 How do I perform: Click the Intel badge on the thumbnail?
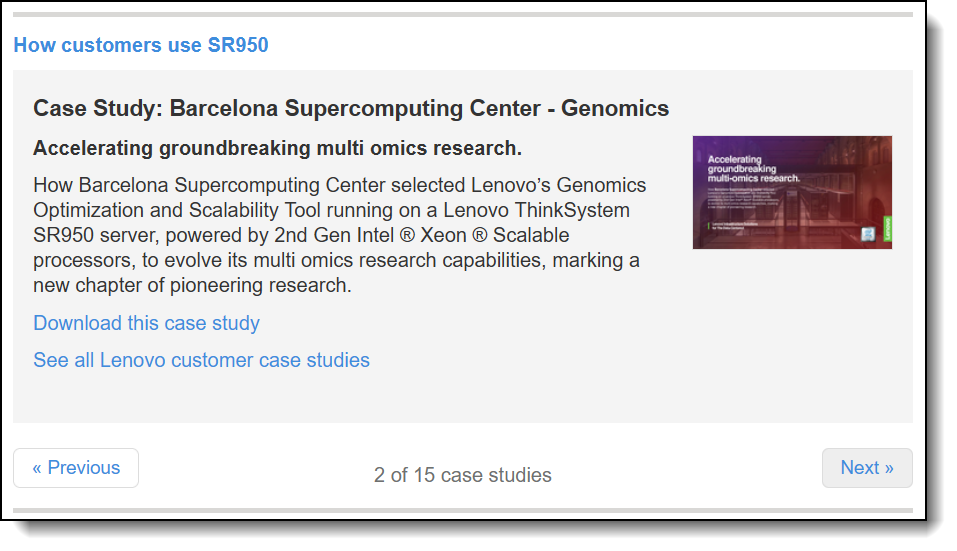click(868, 235)
